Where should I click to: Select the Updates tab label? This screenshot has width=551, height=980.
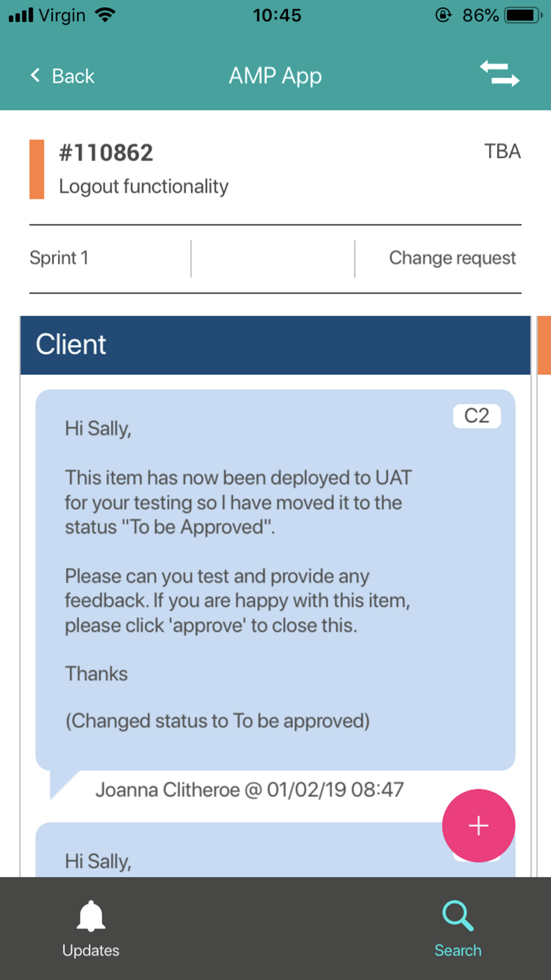pos(91,950)
